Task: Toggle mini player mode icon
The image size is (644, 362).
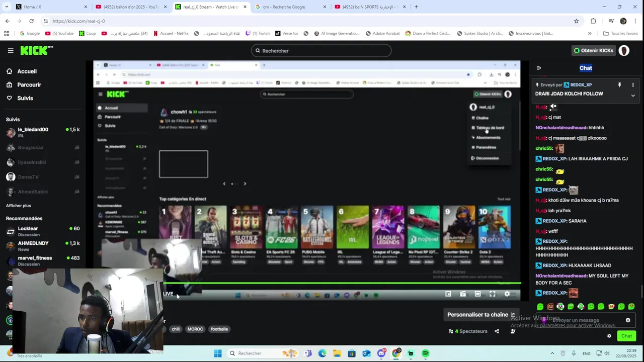Action: (448, 294)
